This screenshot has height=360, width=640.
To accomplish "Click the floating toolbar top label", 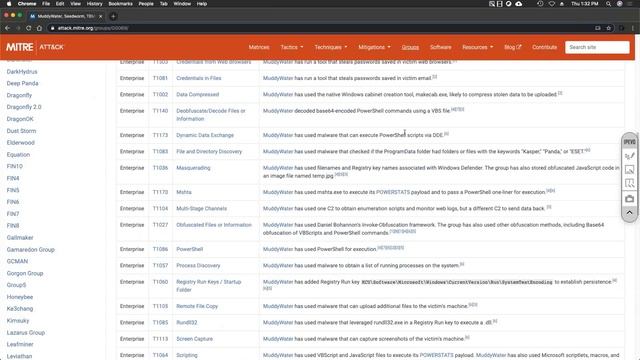I will click(629, 142).
